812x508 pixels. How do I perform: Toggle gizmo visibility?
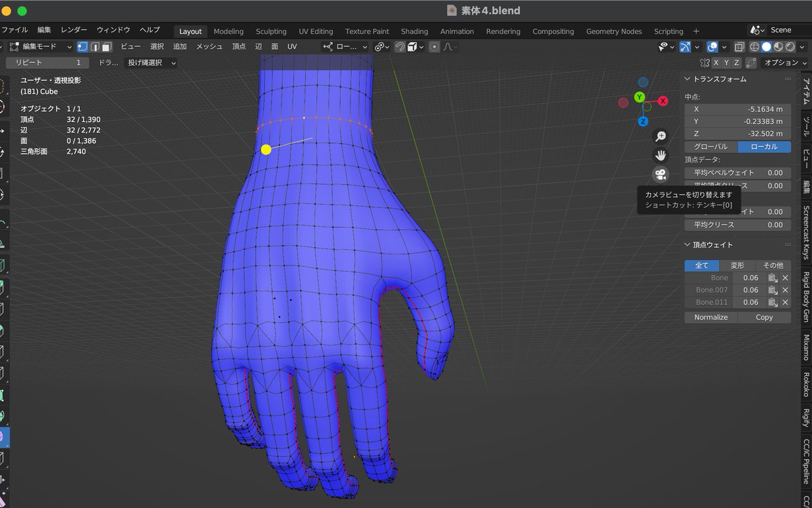[685, 47]
